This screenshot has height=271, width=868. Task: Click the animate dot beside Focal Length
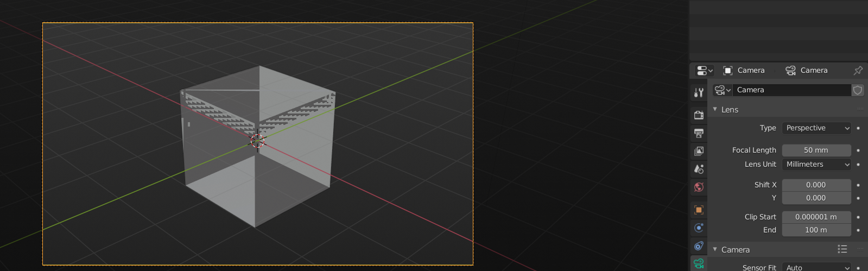[x=858, y=150]
